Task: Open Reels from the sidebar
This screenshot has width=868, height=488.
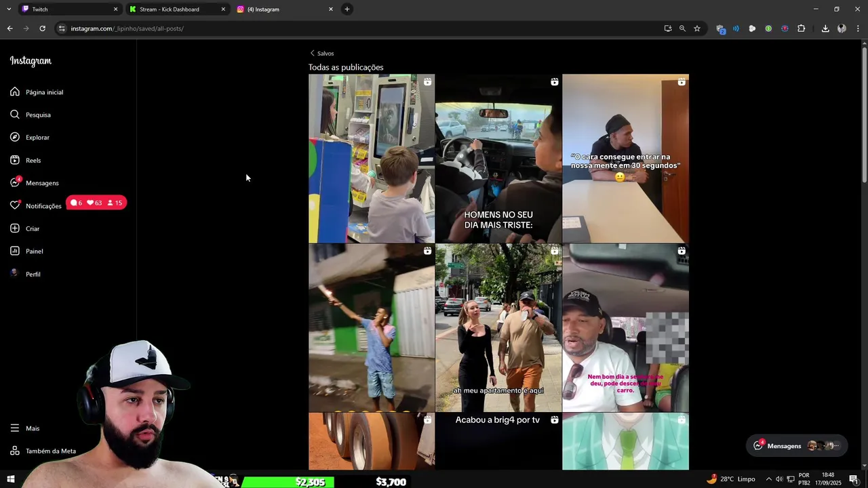Action: pyautogui.click(x=26, y=160)
